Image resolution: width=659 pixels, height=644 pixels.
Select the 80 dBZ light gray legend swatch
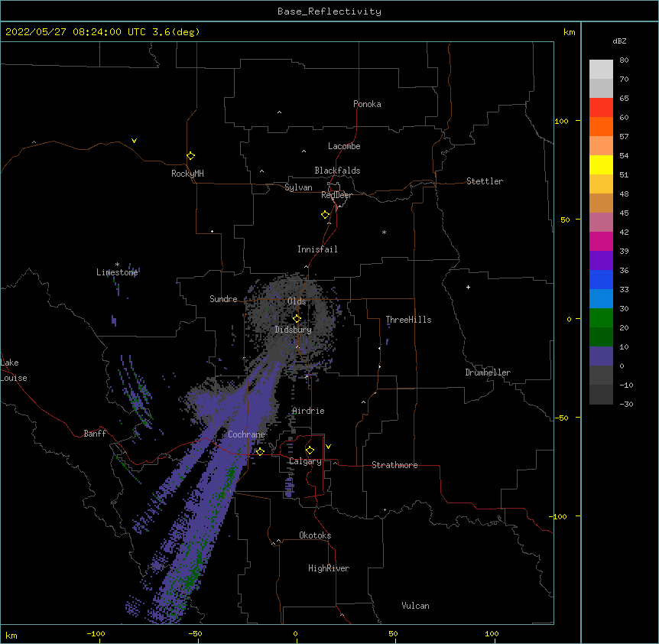click(601, 70)
